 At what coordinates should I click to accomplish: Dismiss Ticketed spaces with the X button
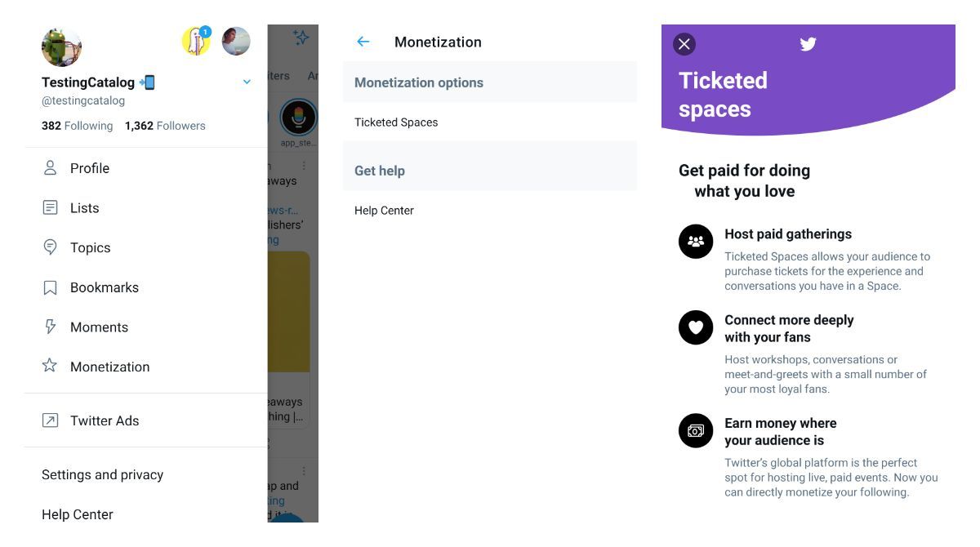coord(684,44)
